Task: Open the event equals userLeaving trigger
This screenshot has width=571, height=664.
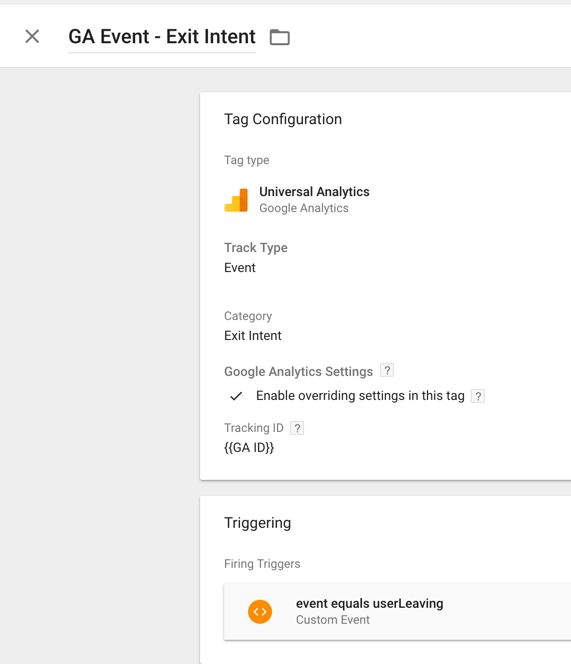Action: [397, 611]
